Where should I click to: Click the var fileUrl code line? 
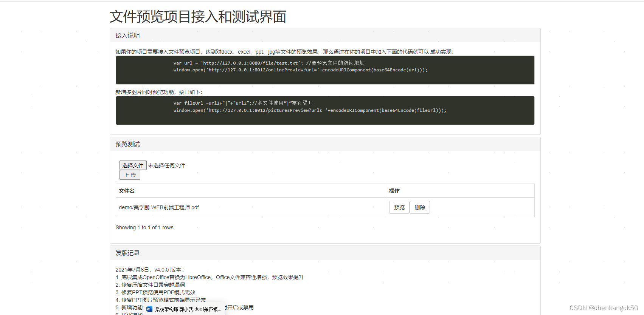pyautogui.click(x=243, y=103)
